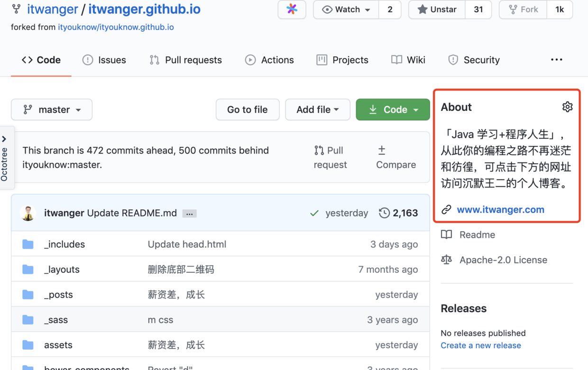Click the _sass folder icon

point(28,320)
